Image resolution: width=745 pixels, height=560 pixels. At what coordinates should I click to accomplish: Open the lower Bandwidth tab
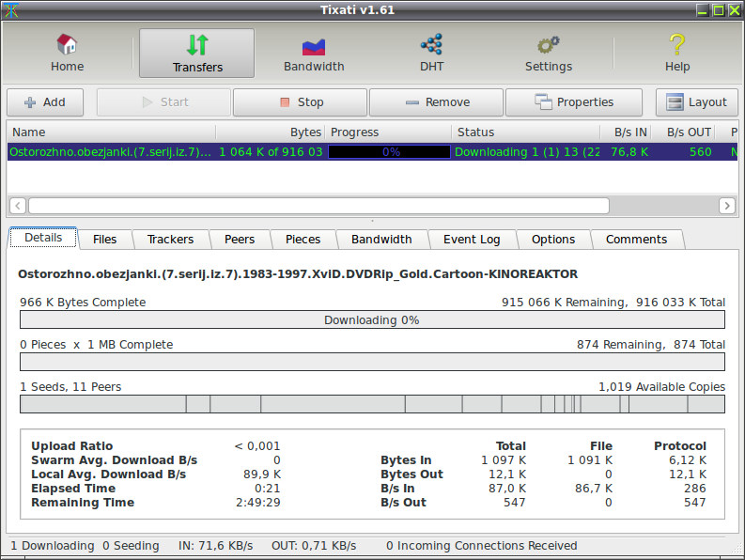pyautogui.click(x=381, y=239)
